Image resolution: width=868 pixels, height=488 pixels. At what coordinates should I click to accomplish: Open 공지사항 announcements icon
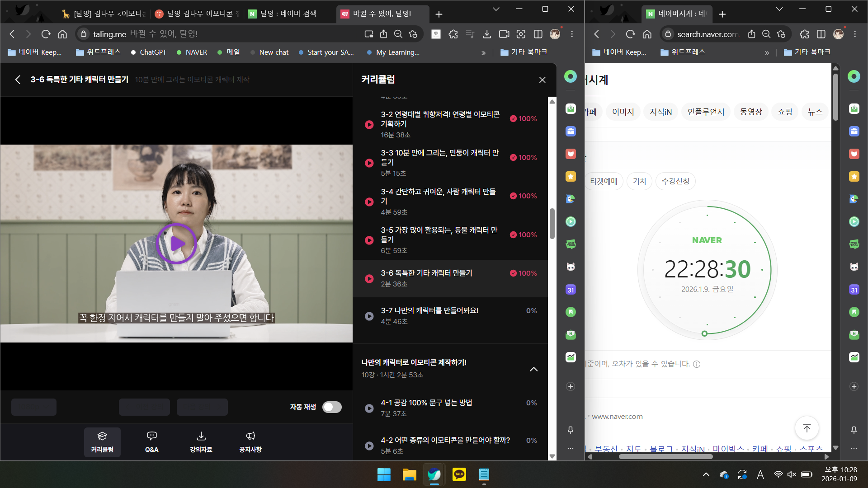[250, 441]
